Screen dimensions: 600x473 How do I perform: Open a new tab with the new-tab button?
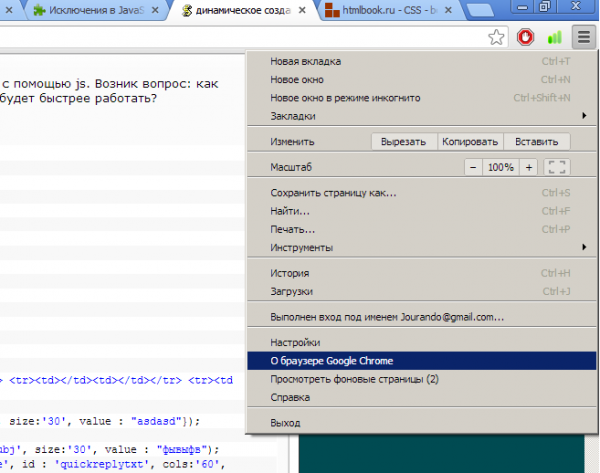[x=480, y=10]
